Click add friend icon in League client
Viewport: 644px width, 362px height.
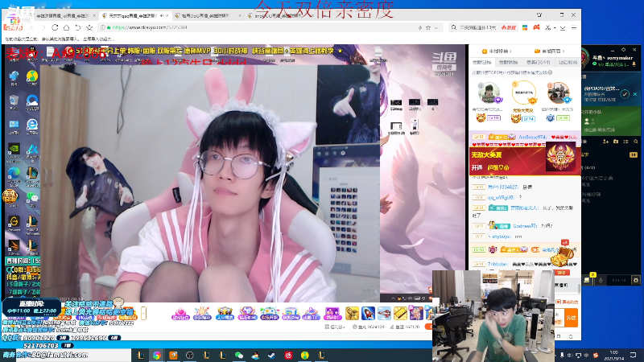(605, 142)
